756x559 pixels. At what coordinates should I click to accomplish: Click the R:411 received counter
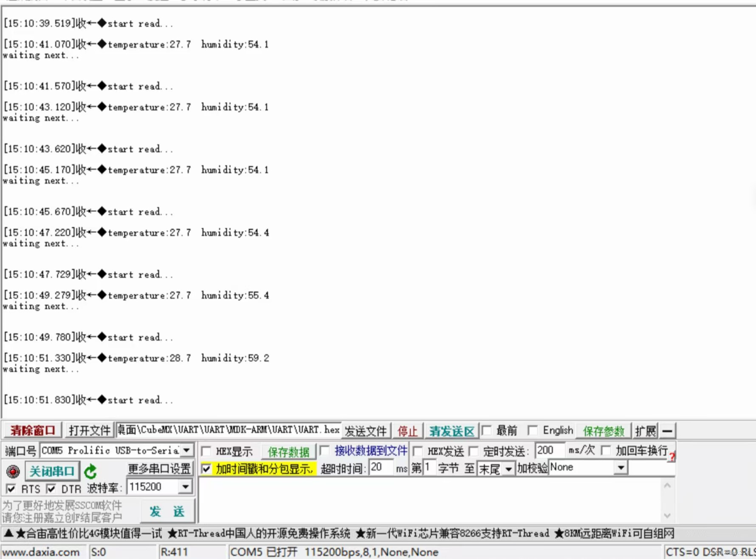pos(175,552)
